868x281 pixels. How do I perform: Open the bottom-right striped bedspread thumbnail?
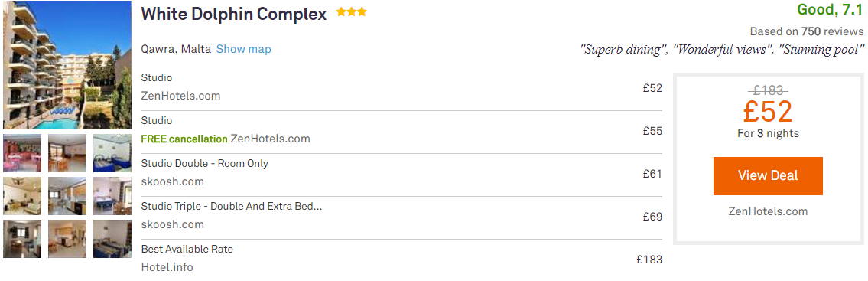click(x=112, y=239)
